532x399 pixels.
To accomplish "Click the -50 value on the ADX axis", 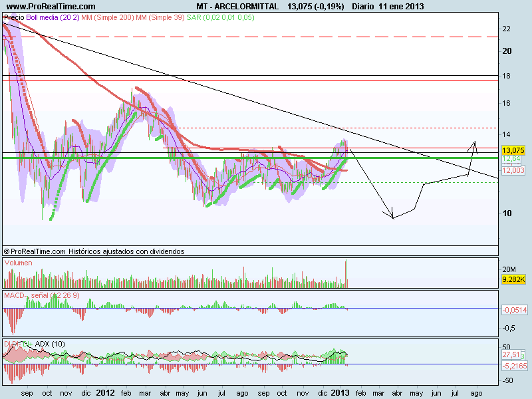I will 507,380.
